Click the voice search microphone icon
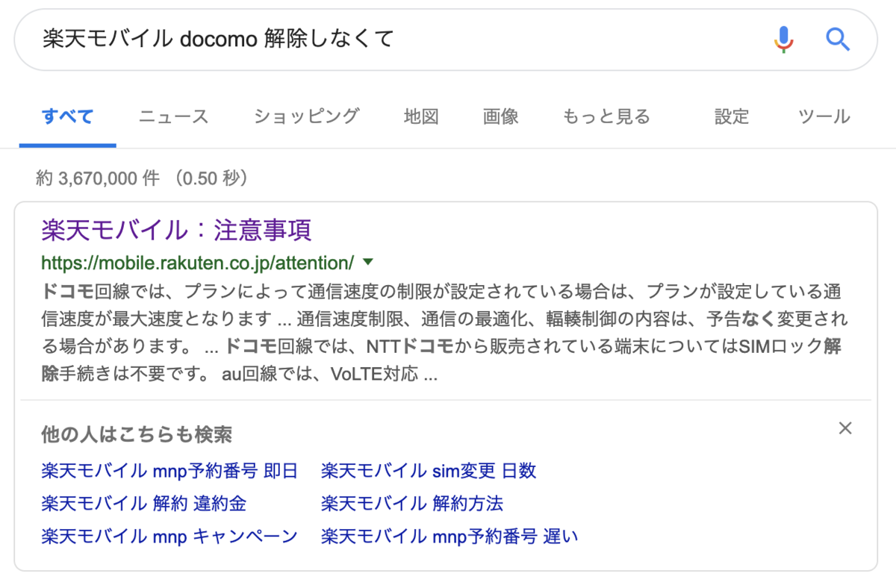Screen dimensions: 896x588 pos(783,39)
